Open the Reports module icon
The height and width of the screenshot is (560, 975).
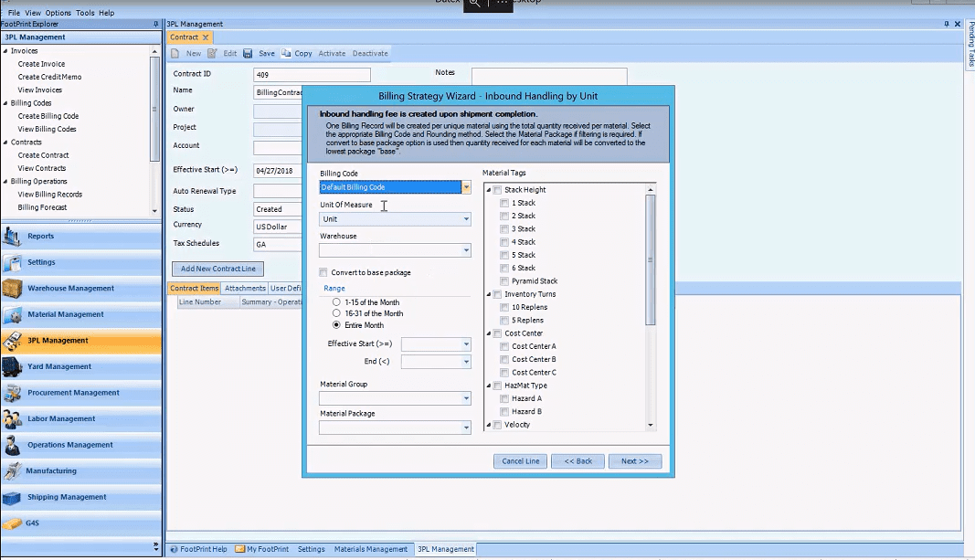pos(13,237)
